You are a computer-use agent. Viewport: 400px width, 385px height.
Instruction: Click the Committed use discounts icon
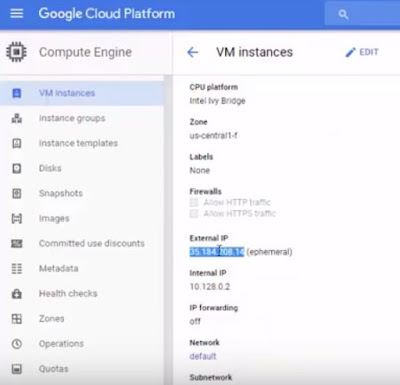click(17, 244)
